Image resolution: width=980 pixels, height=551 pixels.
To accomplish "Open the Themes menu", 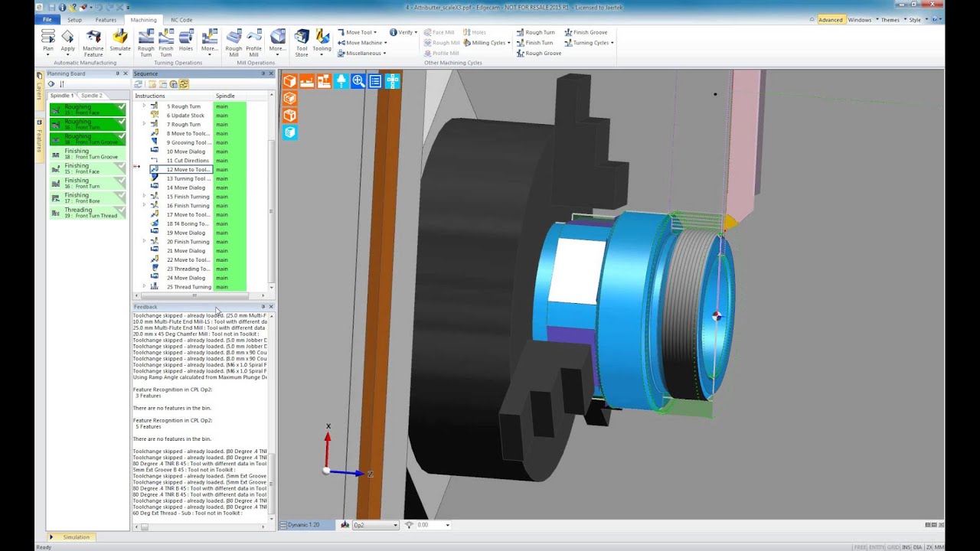I will 893,19.
